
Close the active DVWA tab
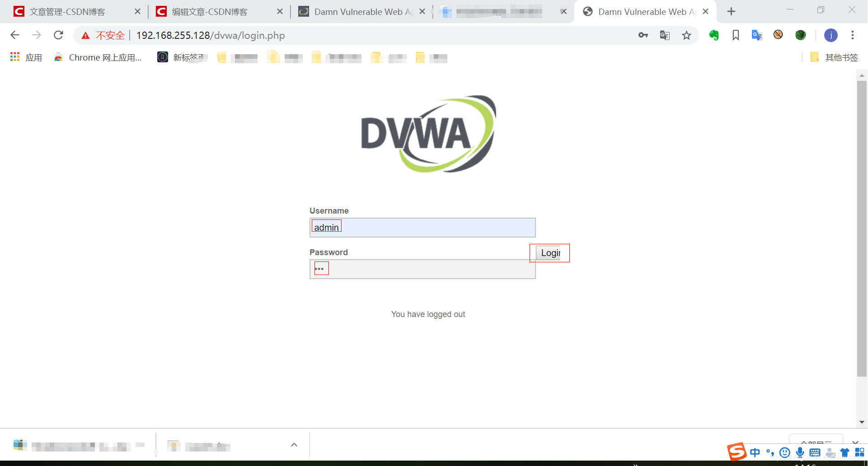[x=705, y=12]
